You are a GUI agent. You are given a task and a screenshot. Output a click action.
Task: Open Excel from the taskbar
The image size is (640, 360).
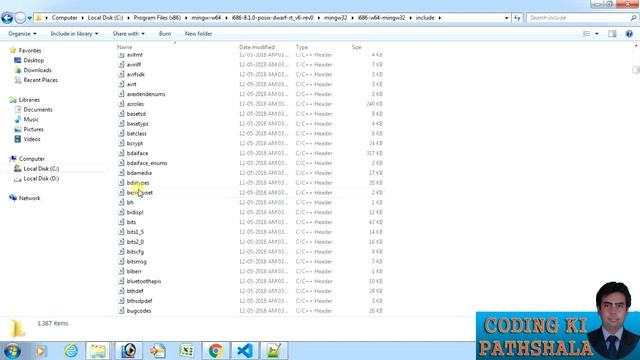click(186, 351)
